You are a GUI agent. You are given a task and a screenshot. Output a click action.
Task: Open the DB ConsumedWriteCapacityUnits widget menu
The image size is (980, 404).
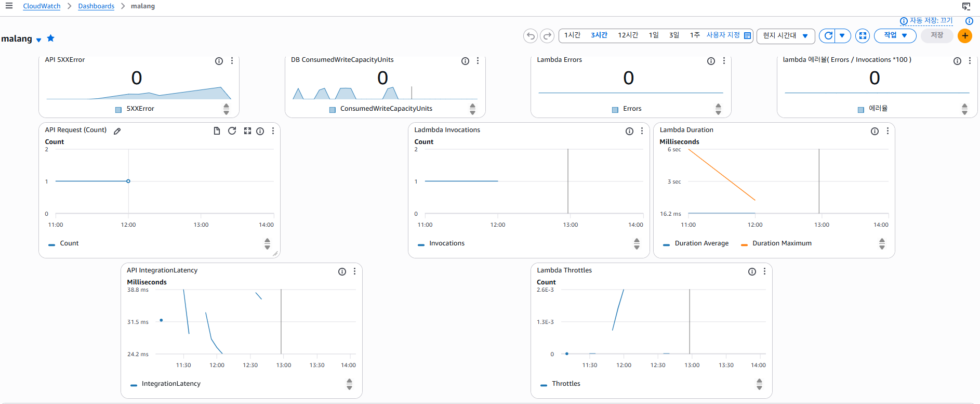[478, 61]
